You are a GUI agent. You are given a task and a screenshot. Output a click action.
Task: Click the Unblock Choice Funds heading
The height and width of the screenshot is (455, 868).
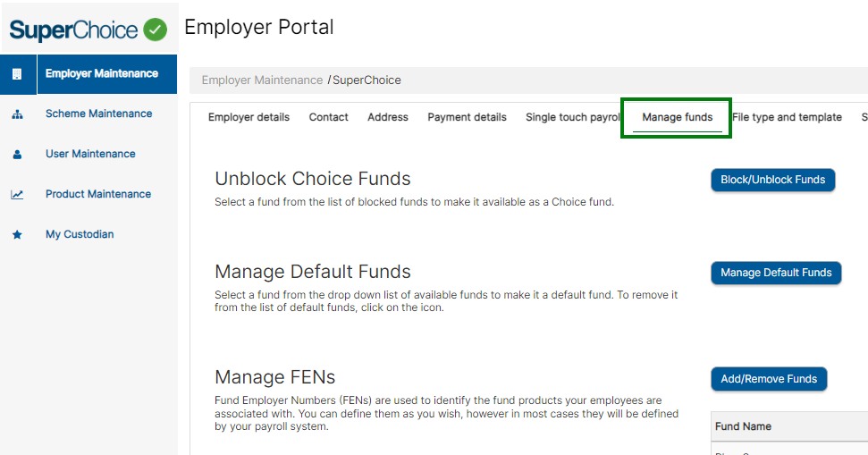[313, 179]
